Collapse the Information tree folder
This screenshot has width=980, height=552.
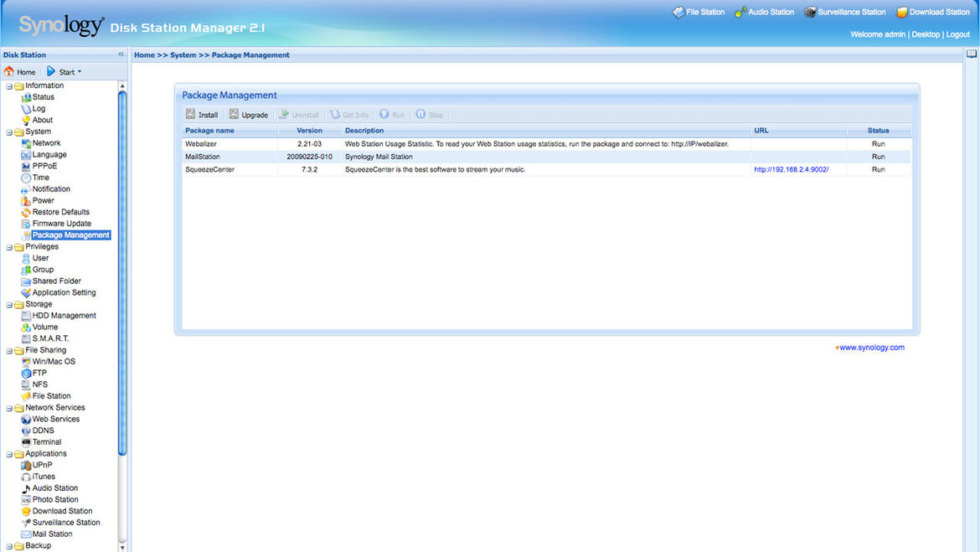(x=8, y=86)
